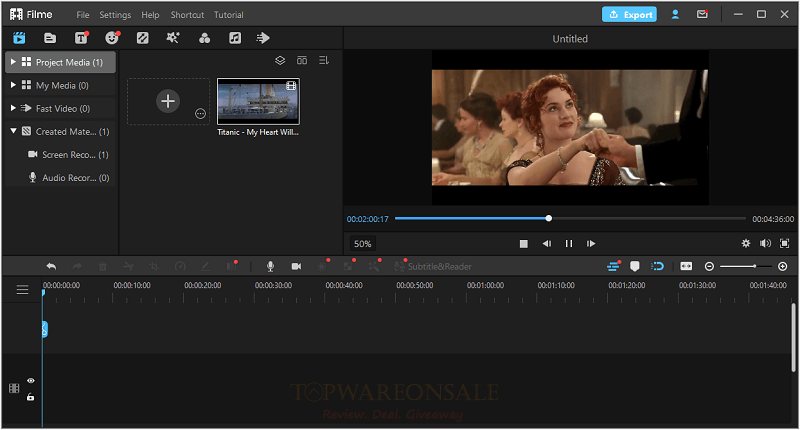Open the 50% preview zoom dropdown

362,244
